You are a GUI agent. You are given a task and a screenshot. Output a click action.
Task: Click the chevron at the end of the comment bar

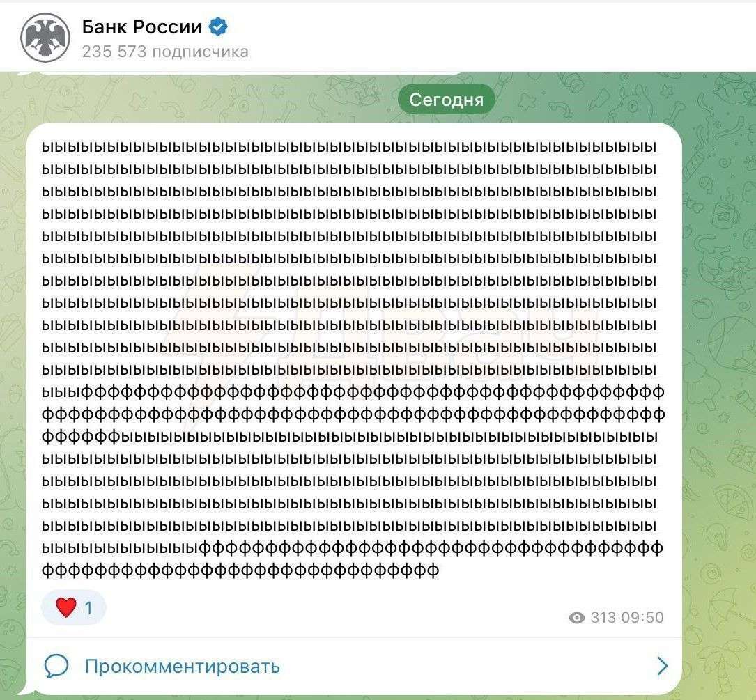click(663, 666)
